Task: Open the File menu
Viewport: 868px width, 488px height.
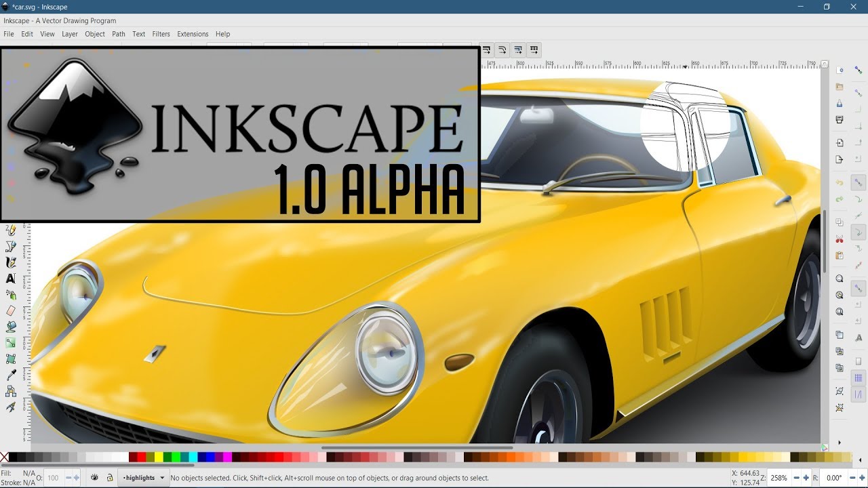Action: point(9,34)
